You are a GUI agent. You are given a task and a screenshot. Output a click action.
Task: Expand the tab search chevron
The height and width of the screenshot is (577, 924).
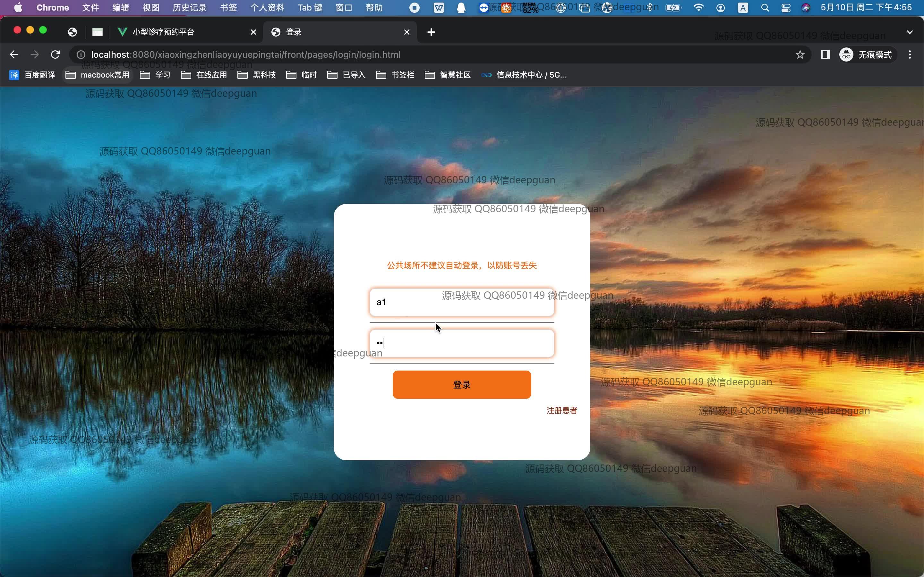tap(910, 32)
